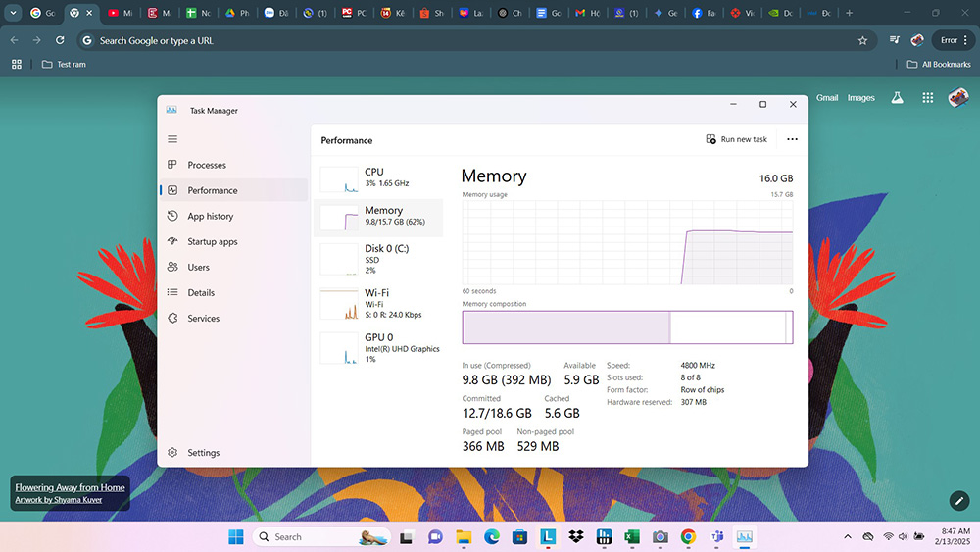Image resolution: width=980 pixels, height=552 pixels.
Task: Click Run new task button
Action: [x=736, y=139]
